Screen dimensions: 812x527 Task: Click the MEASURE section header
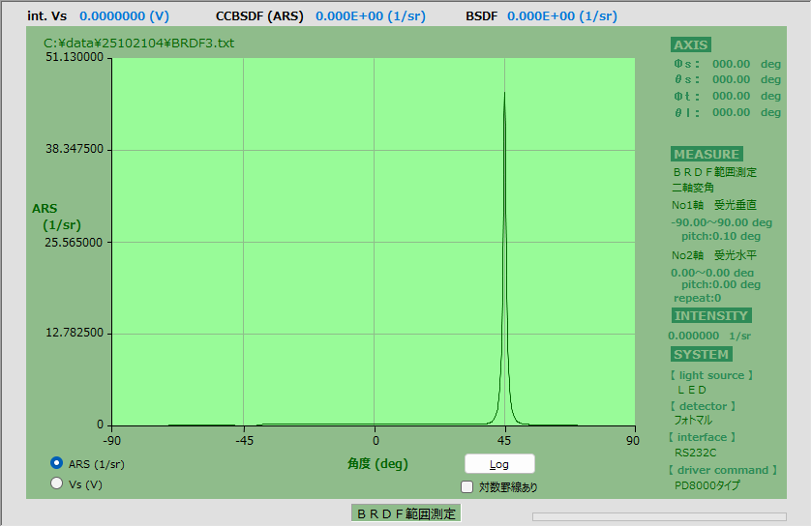click(x=707, y=154)
